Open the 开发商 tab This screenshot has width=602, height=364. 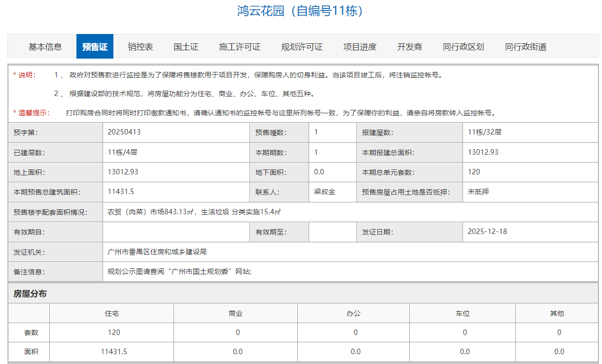[410, 47]
